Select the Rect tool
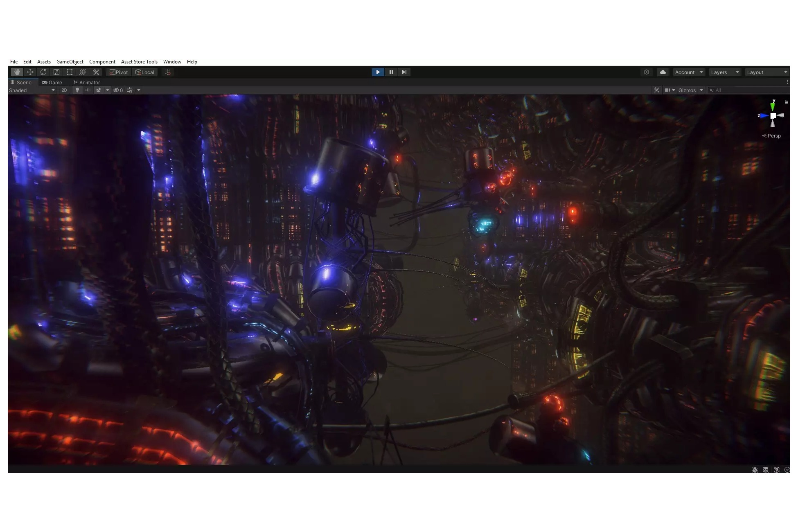This screenshot has height=532, width=798. click(69, 72)
